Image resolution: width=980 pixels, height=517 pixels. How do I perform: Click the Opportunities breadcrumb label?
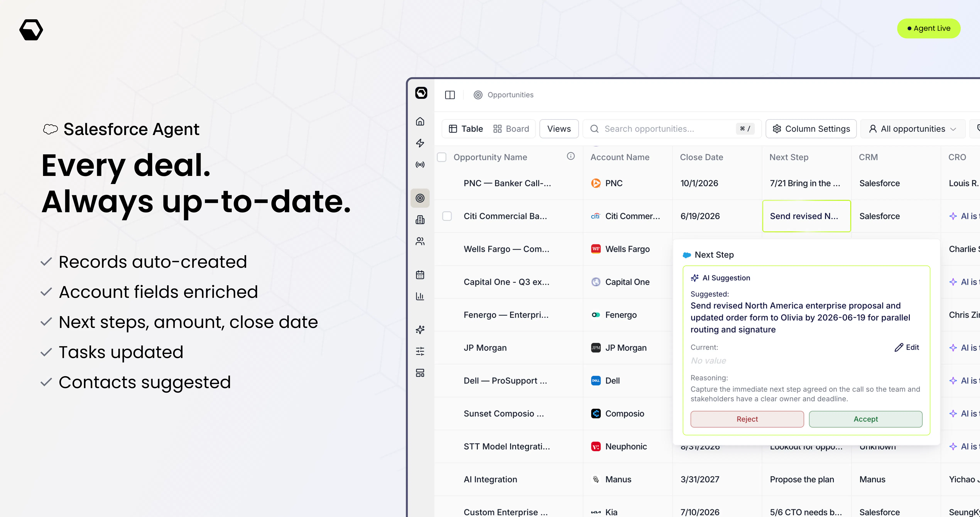point(510,95)
